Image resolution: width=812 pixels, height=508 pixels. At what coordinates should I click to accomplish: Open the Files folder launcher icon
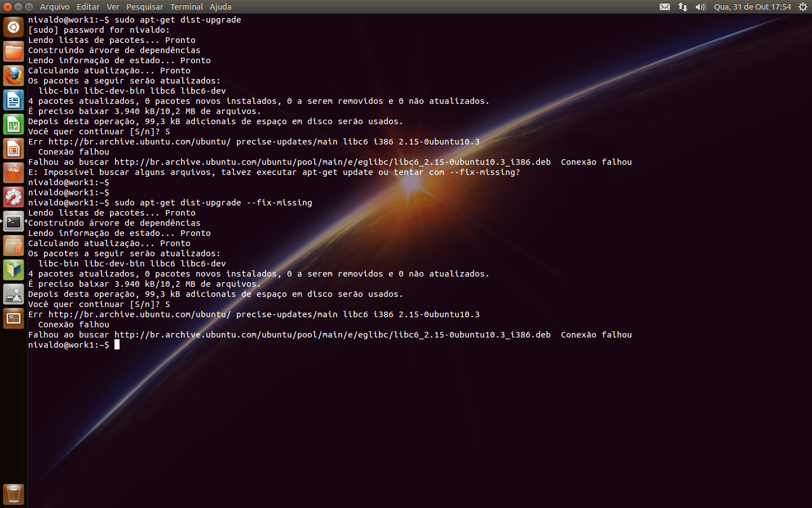tap(14, 51)
